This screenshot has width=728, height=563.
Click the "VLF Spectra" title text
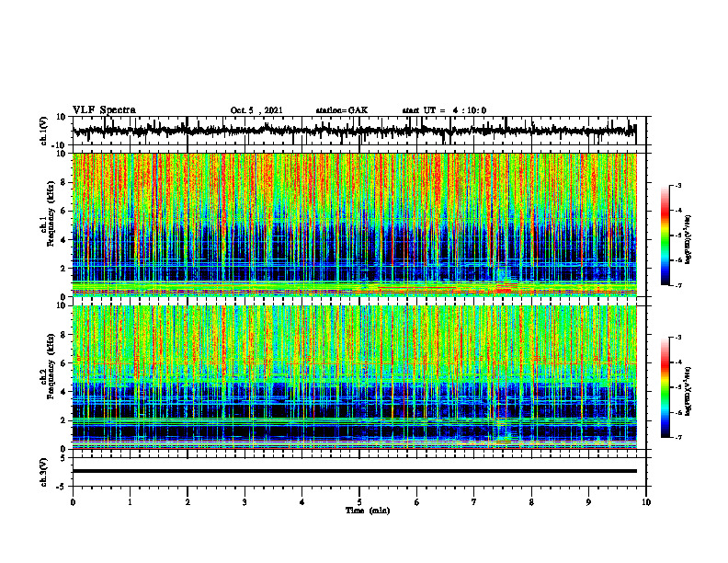(104, 110)
